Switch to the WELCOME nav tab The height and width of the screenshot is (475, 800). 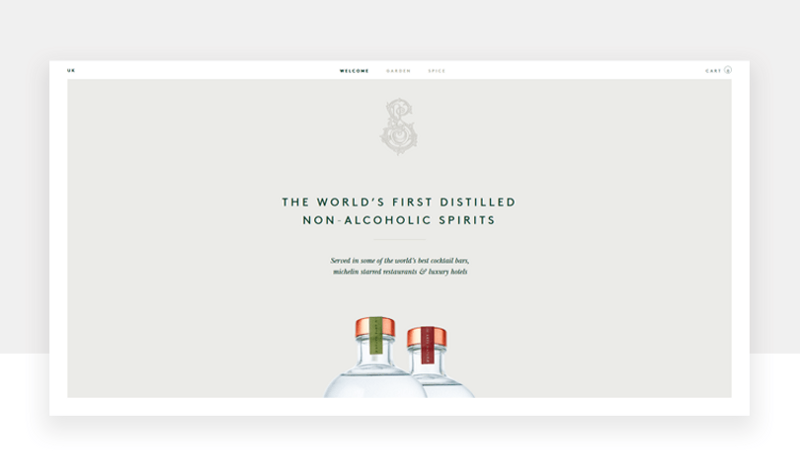coord(354,71)
